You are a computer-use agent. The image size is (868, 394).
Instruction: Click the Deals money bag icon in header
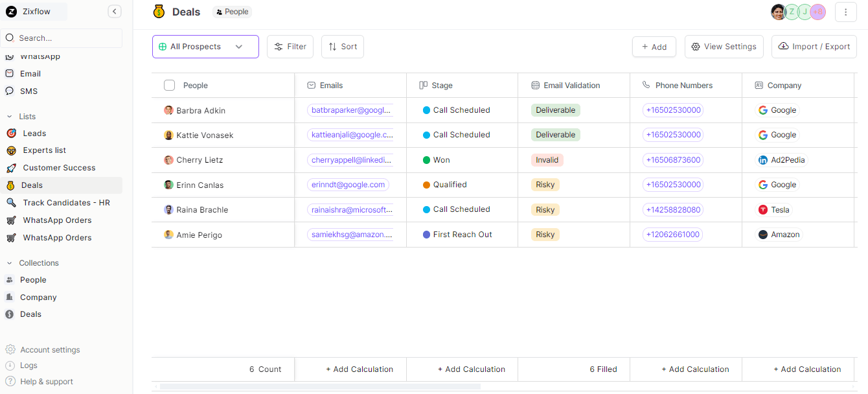159,12
